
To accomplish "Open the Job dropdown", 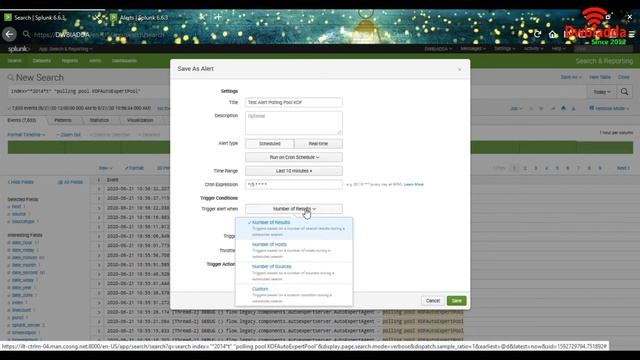I will click(516, 109).
